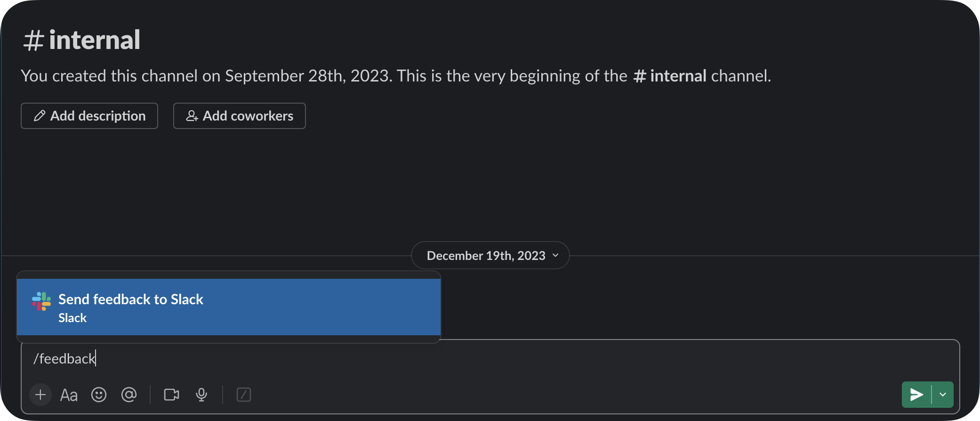Click the pencil icon on Add description
The image size is (980, 421).
(x=40, y=115)
